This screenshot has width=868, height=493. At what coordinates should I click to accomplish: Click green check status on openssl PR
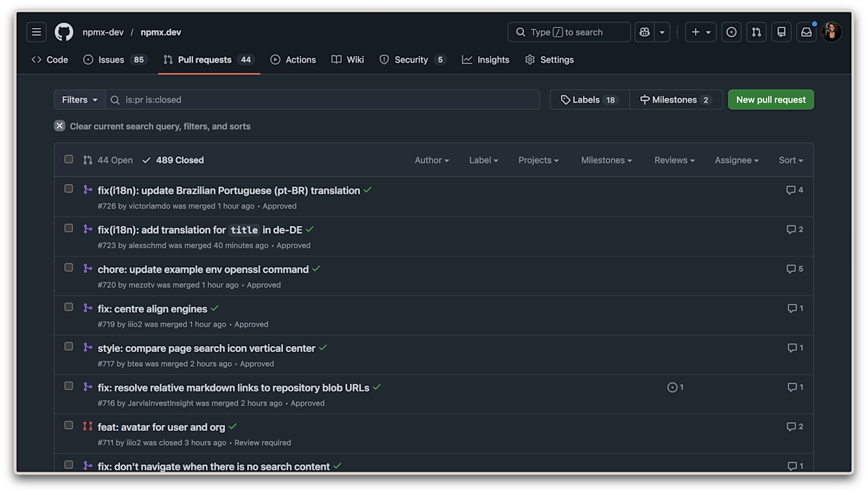(x=316, y=269)
